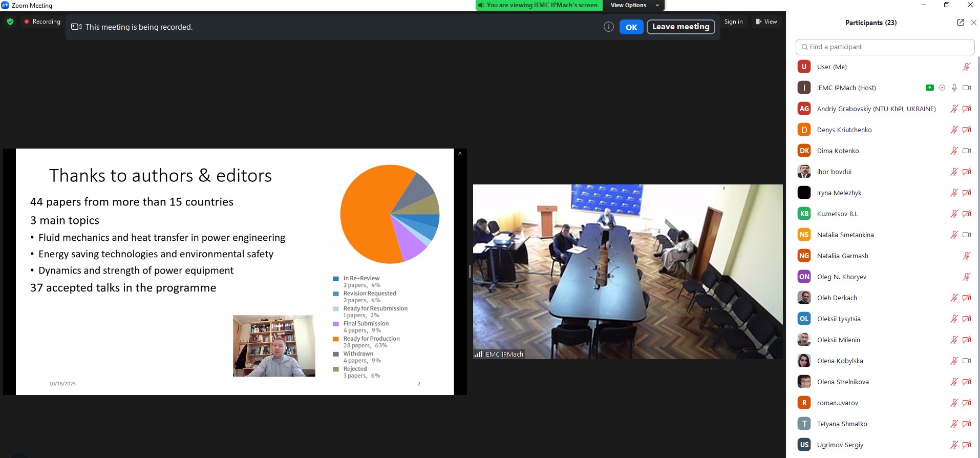This screenshot has width=980, height=458.
Task: Open the View Options dropdown
Action: pyautogui.click(x=634, y=5)
